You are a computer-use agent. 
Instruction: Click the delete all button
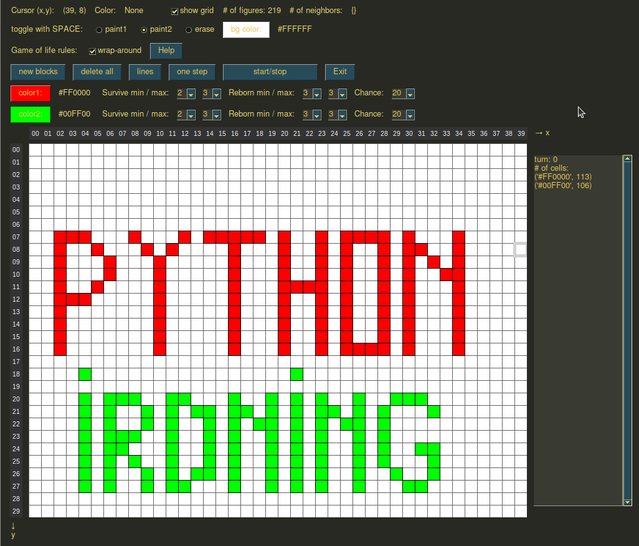(97, 72)
